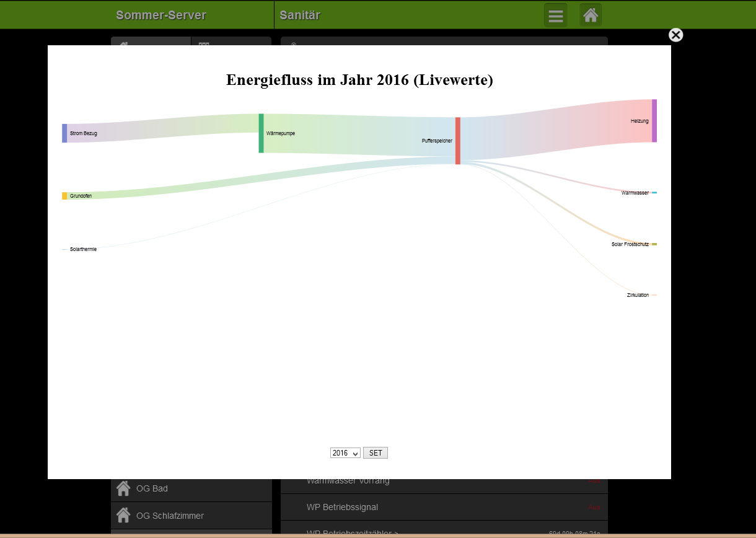Screen dimensions: 756x538
Task: Select the Strom Bezug node bar
Action: coord(64,133)
